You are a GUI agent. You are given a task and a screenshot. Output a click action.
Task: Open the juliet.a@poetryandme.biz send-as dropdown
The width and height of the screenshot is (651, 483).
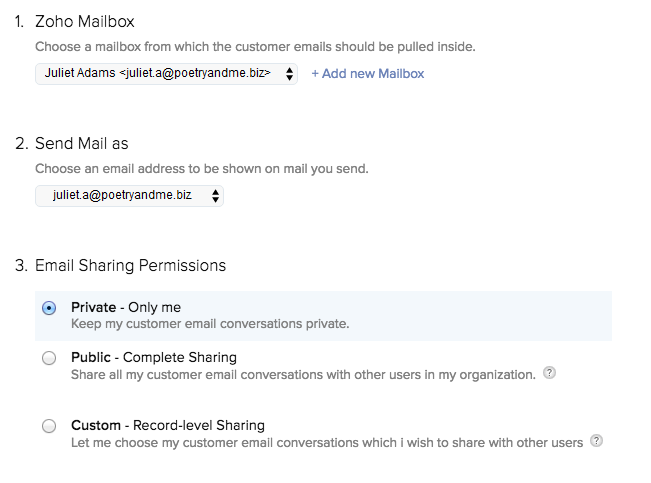(130, 196)
